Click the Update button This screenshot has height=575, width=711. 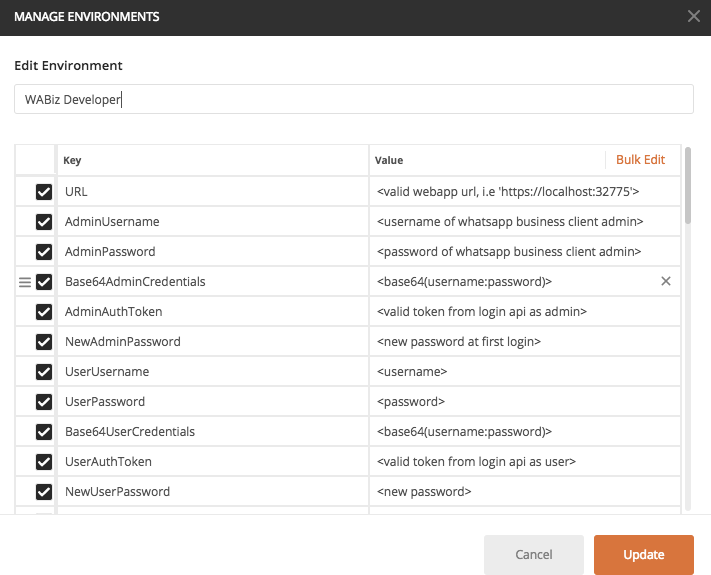click(644, 555)
